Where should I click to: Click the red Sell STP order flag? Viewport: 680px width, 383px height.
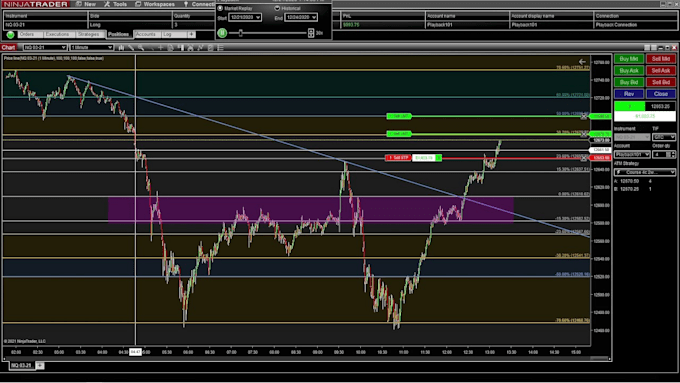coord(398,158)
